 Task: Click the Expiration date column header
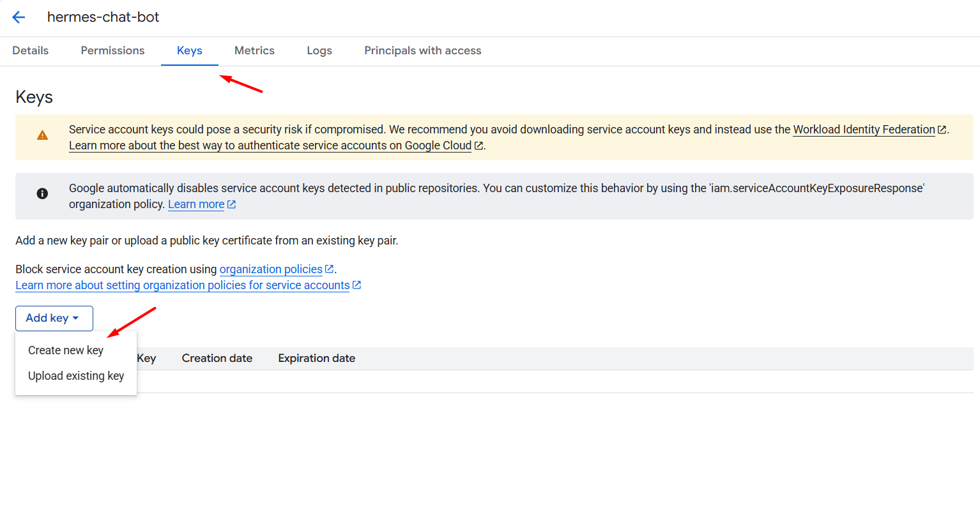click(x=317, y=359)
